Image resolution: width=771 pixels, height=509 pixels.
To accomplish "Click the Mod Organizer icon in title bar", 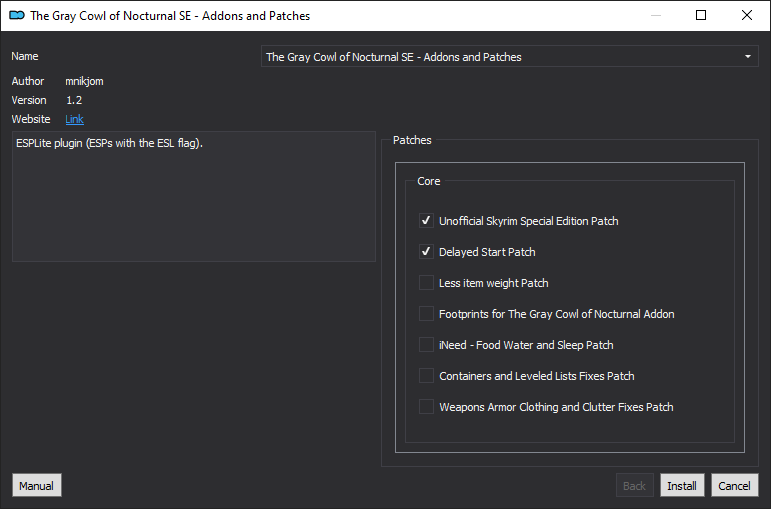I will [x=17, y=15].
